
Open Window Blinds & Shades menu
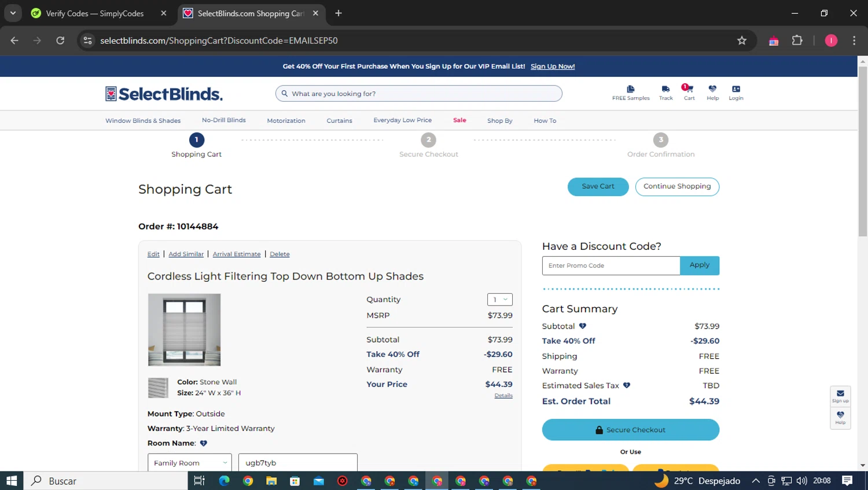click(x=143, y=121)
